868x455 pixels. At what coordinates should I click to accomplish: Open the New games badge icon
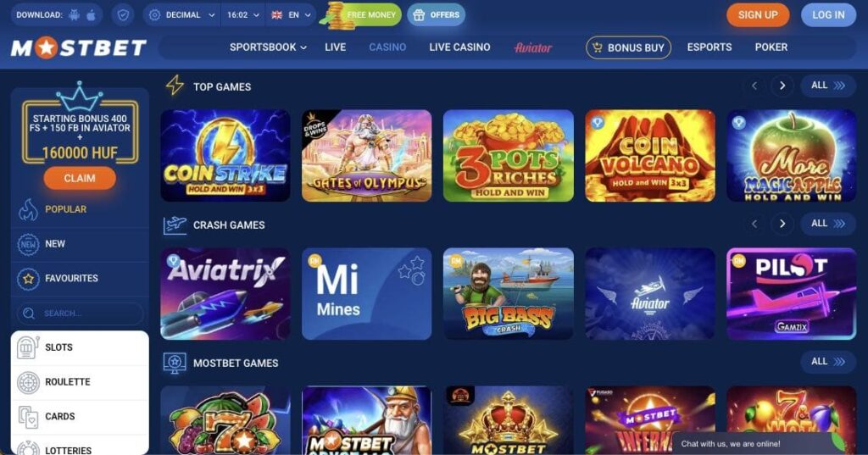[x=28, y=244]
